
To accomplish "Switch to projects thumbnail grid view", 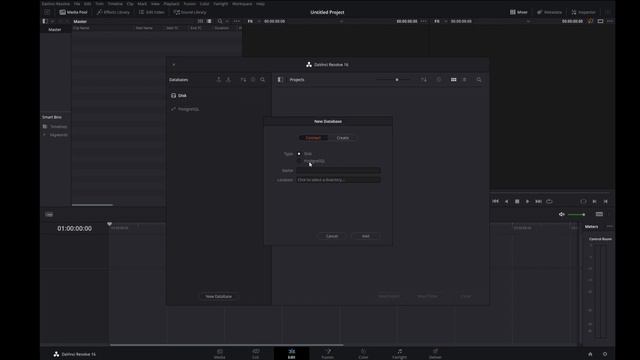I will point(453,80).
